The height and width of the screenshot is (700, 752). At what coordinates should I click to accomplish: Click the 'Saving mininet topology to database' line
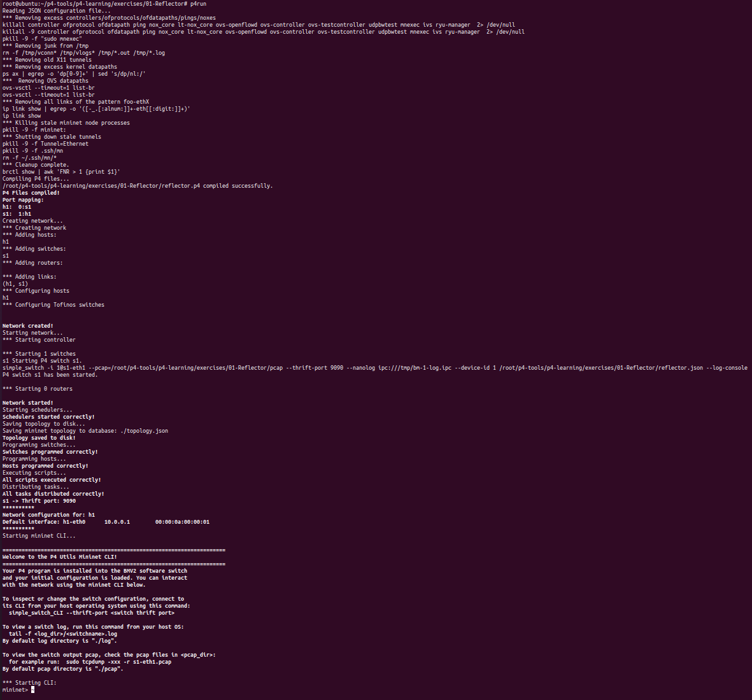click(85, 431)
